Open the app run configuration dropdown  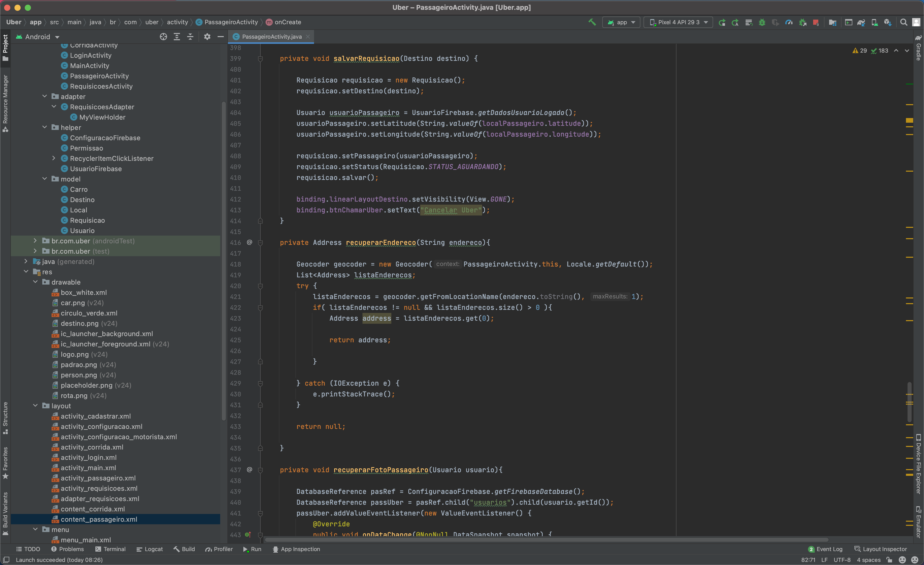tap(621, 22)
